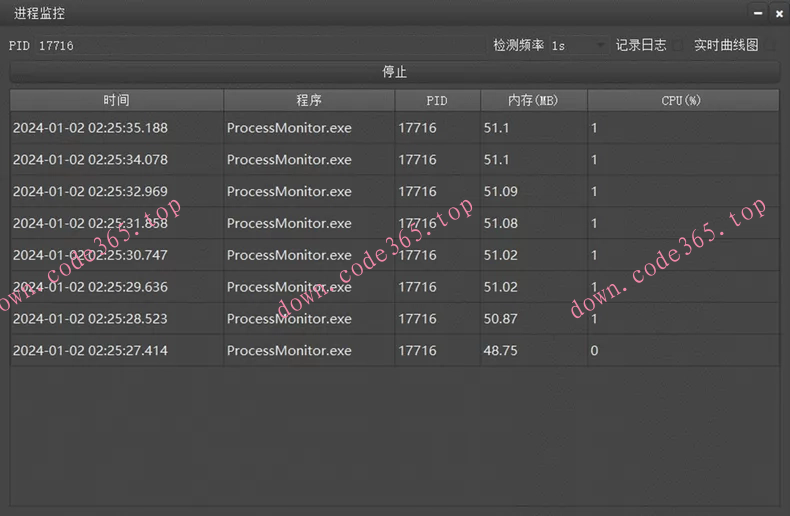Close the 进程监控 window

[x=777, y=13]
